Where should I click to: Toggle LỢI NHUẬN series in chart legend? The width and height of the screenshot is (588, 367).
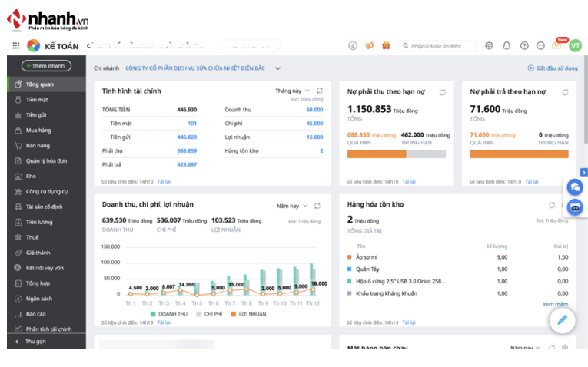click(x=248, y=314)
